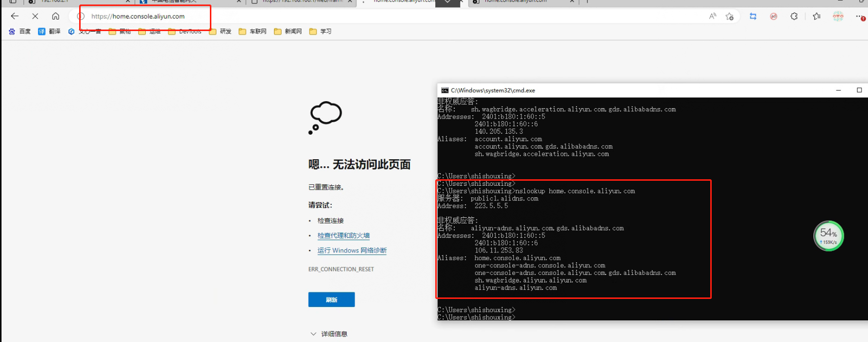This screenshot has height=342, width=868.
Task: Click the account.aliyun.com alias line
Action: coord(508,139)
